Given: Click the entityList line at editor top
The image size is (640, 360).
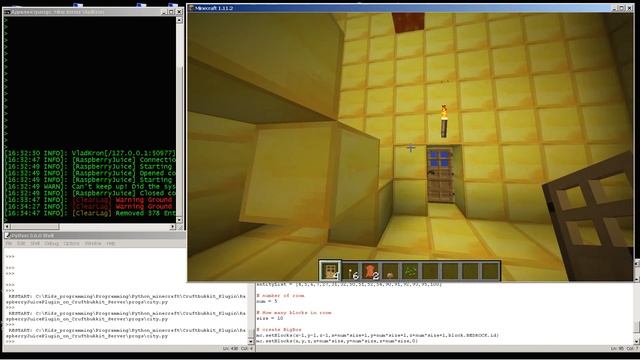Looking at the screenshot, I should [349, 284].
